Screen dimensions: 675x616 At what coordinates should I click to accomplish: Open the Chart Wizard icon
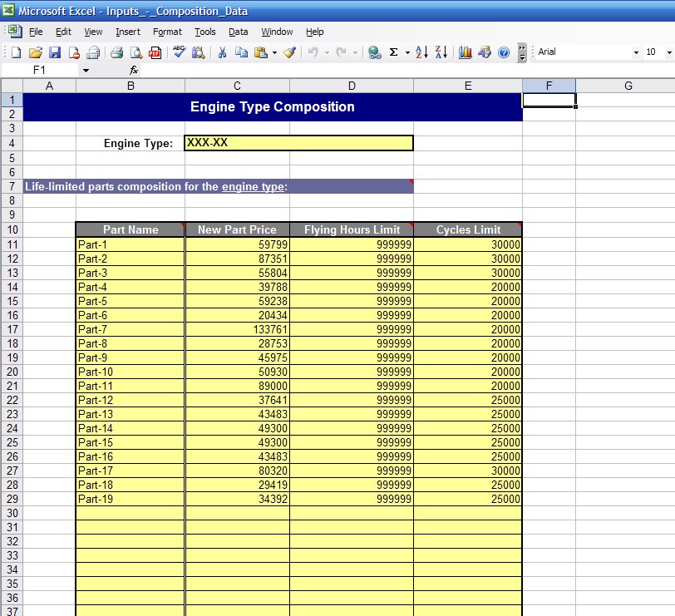click(x=465, y=52)
